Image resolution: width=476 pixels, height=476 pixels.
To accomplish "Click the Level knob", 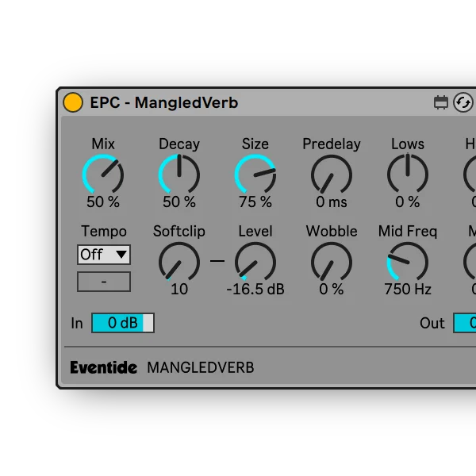I will (x=255, y=261).
